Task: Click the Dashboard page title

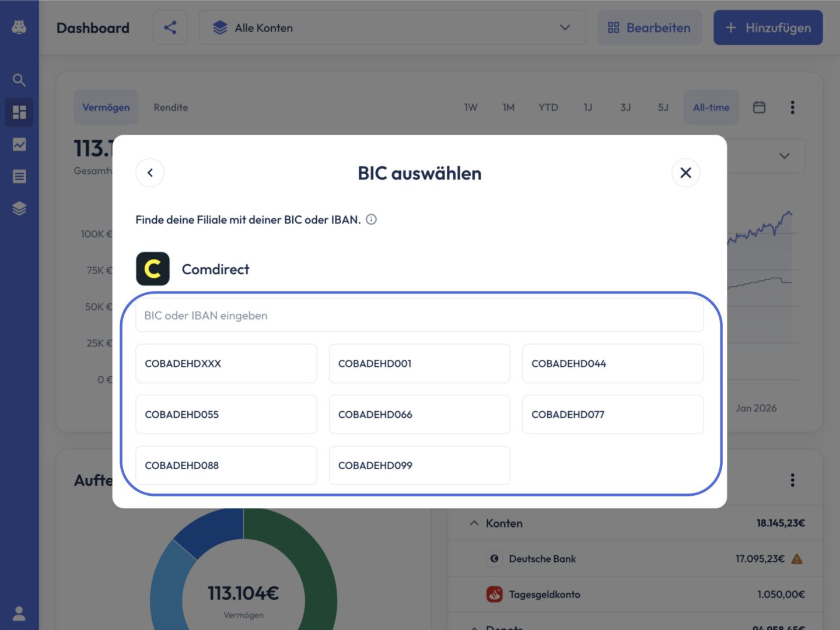Action: click(x=93, y=28)
